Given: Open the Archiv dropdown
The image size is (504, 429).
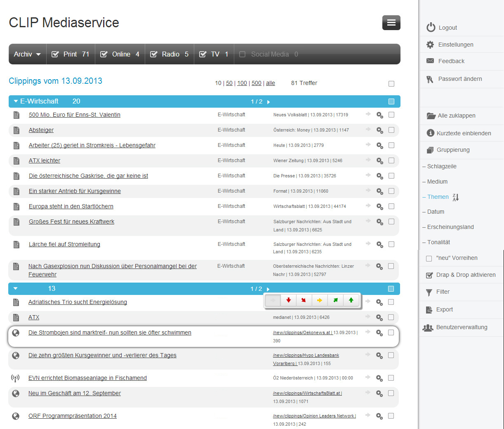Looking at the screenshot, I should pos(27,54).
